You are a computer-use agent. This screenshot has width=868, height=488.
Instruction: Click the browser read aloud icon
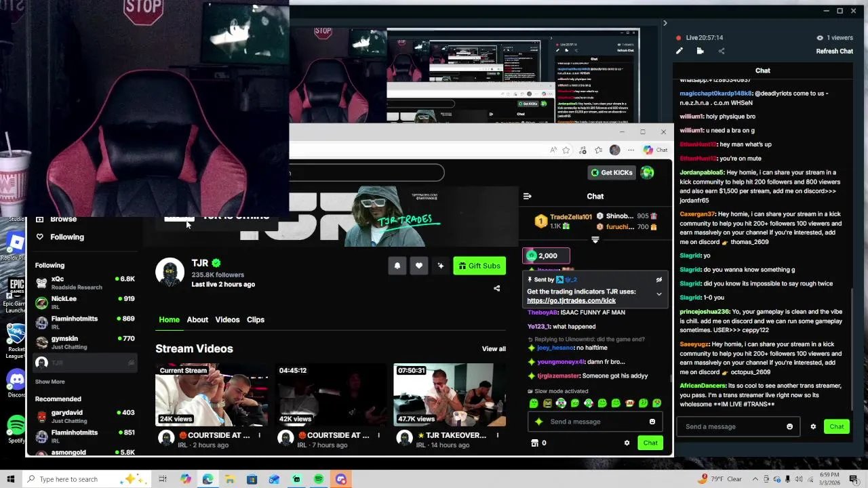pos(553,150)
